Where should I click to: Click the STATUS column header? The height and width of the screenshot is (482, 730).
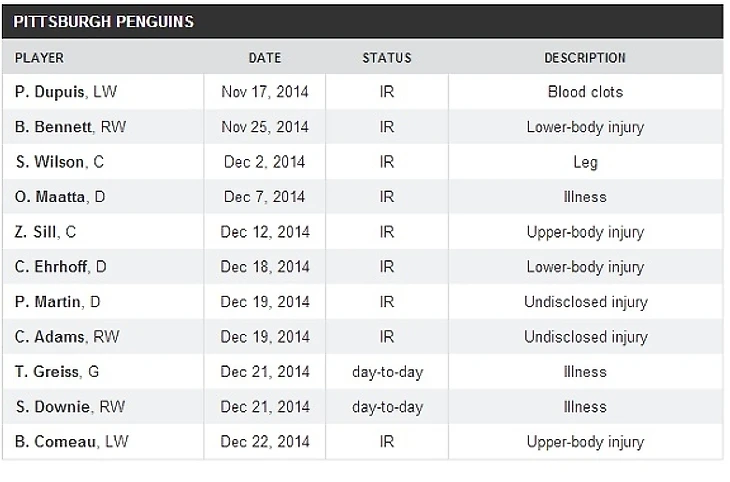tap(387, 58)
